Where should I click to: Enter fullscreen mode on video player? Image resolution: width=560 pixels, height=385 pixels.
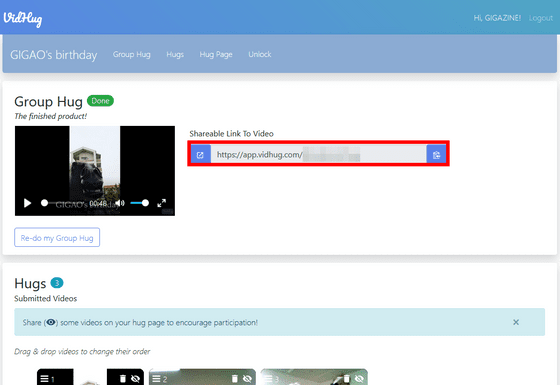click(x=161, y=203)
